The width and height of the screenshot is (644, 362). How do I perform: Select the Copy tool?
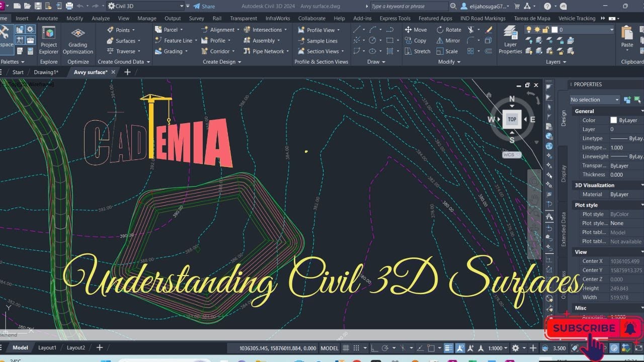click(416, 41)
